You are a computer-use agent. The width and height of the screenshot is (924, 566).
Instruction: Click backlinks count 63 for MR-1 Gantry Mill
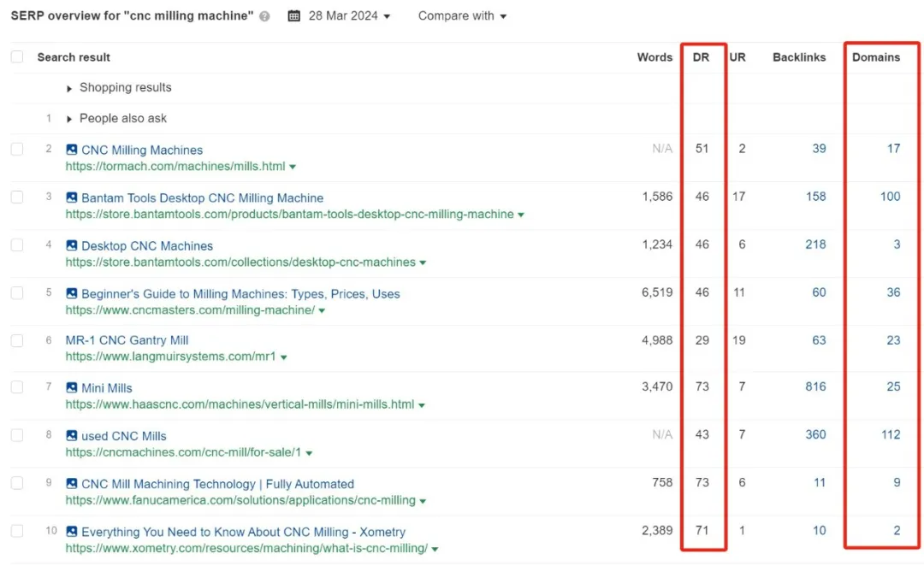tap(819, 340)
